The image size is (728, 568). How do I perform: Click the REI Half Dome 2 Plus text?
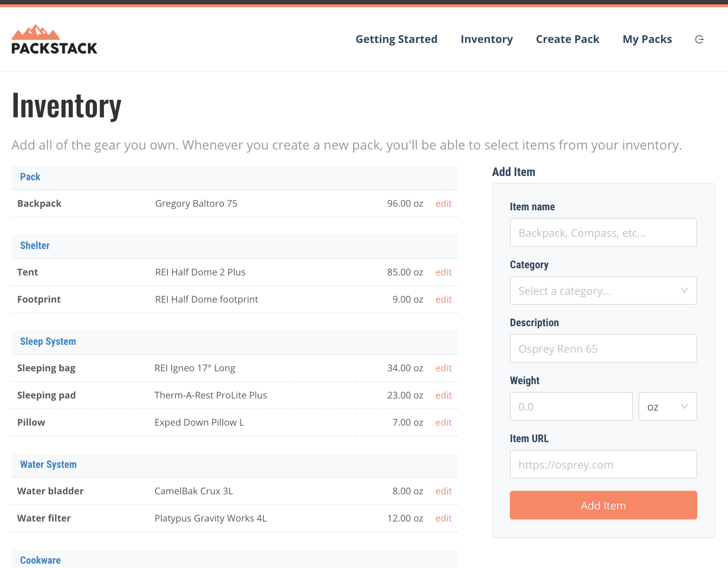pyautogui.click(x=200, y=272)
